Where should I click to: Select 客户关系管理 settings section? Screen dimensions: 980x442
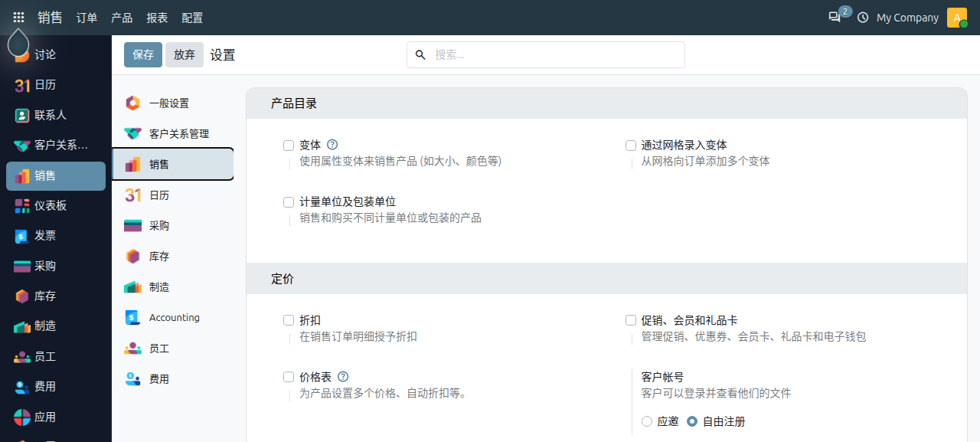(173, 134)
